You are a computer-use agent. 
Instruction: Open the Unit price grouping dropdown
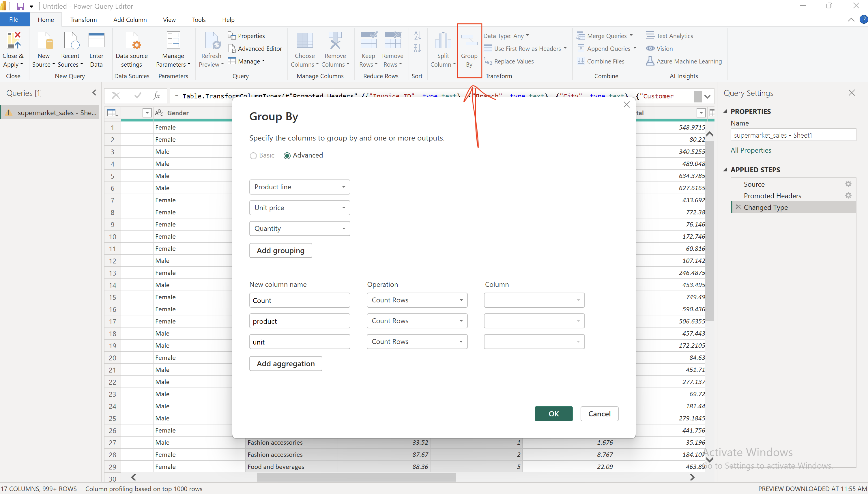(300, 208)
